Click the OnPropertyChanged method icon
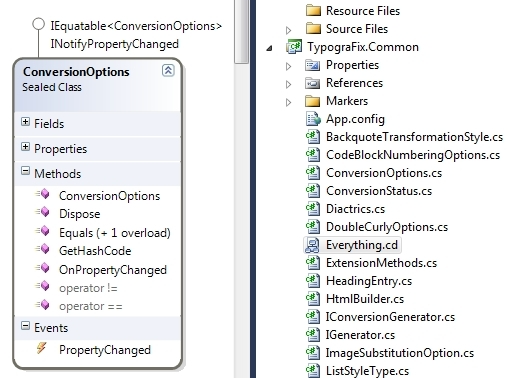 pyautogui.click(x=43, y=268)
